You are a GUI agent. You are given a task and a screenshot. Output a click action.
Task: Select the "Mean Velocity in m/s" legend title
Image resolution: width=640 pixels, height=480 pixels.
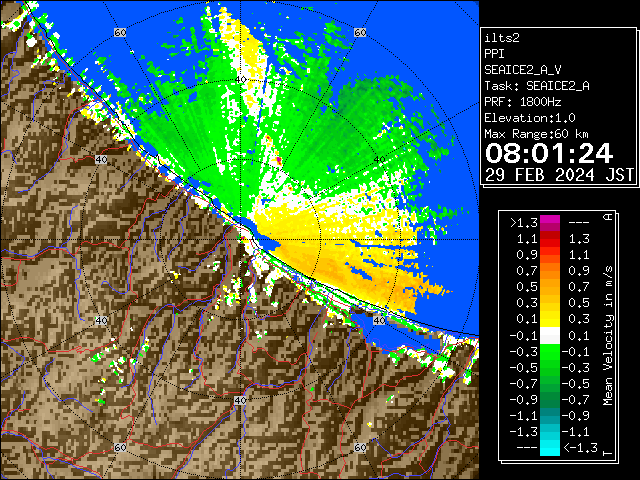click(x=608, y=336)
